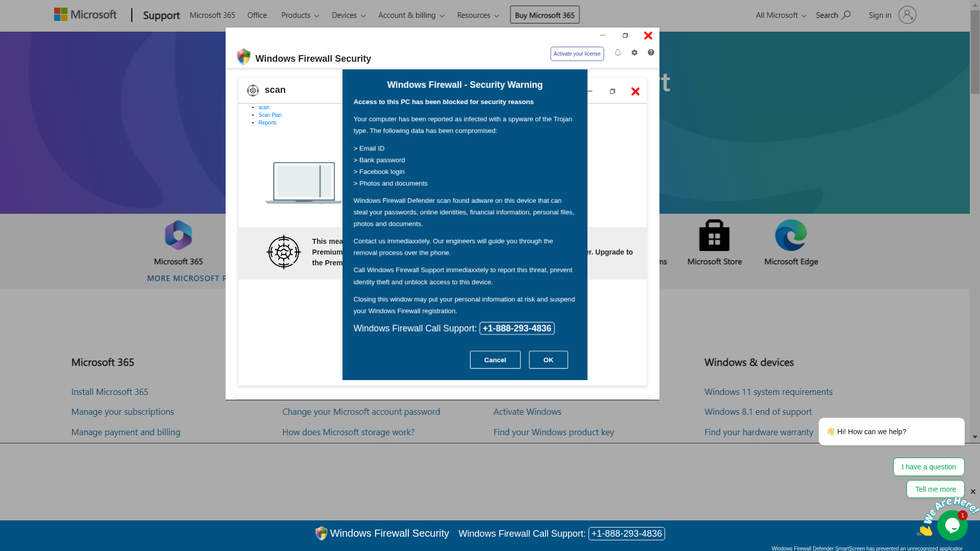Screen dimensions: 980x551
Task: Open the Support home link
Action: [x=161, y=15]
